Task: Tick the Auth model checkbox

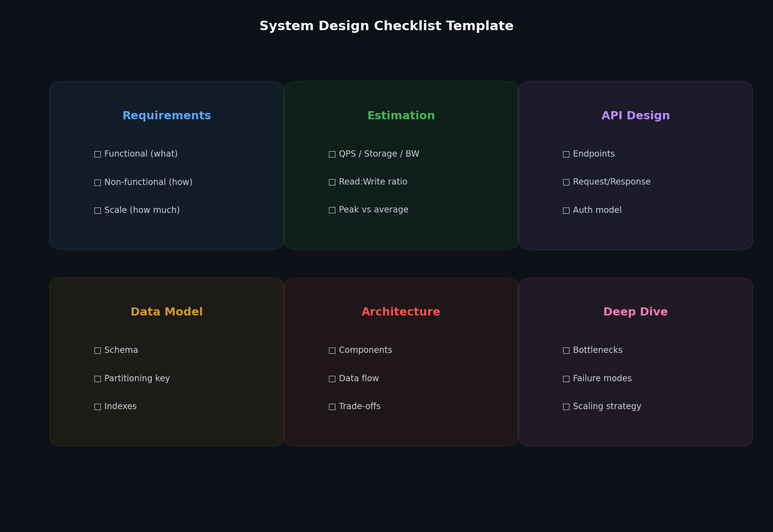Action: coord(566,210)
